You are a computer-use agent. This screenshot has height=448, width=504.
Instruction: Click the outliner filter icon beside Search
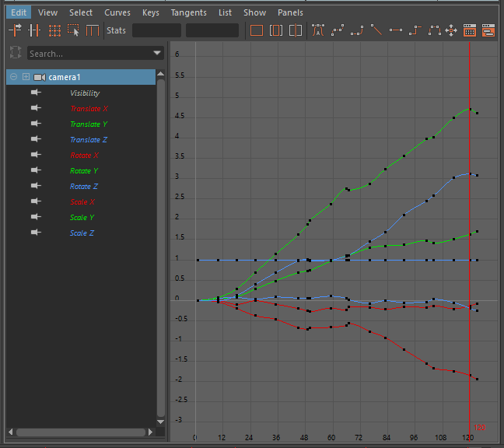click(16, 52)
